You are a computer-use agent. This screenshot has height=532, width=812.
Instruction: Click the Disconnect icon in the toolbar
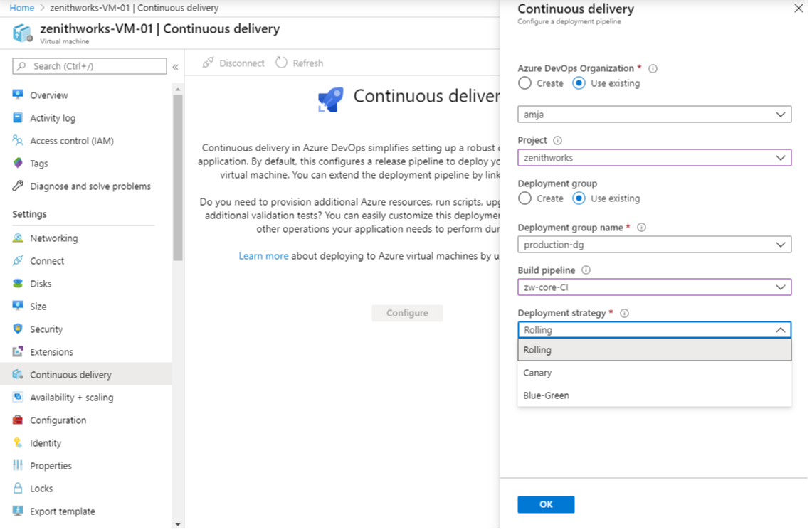[209, 63]
